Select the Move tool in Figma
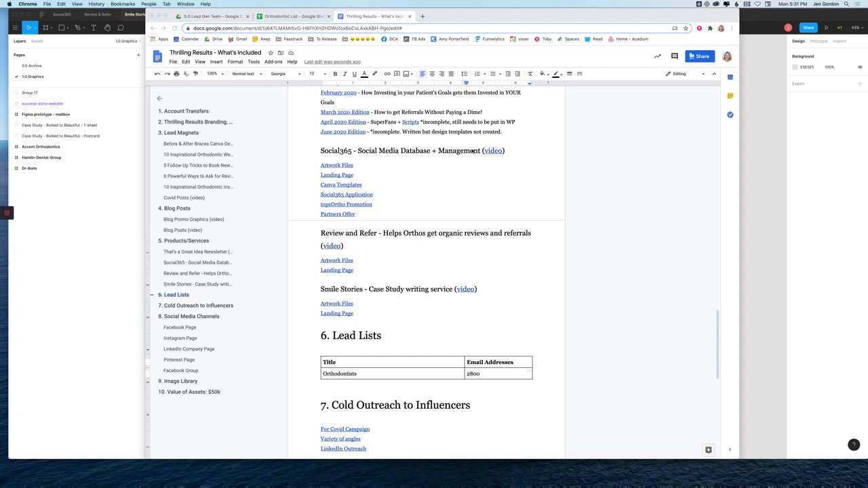The image size is (868, 488). pyautogui.click(x=28, y=28)
